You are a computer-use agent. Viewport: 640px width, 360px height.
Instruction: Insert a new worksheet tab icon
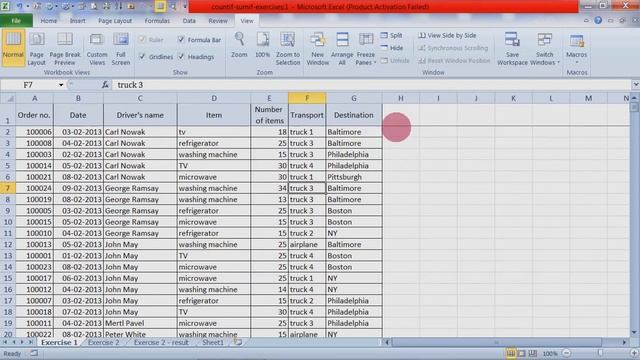(x=238, y=342)
